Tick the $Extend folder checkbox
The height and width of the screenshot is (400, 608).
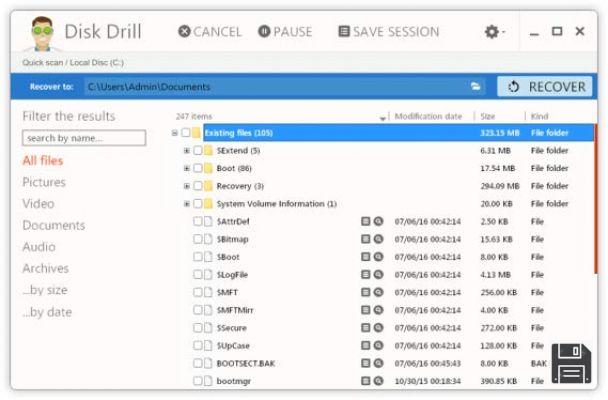click(x=198, y=150)
